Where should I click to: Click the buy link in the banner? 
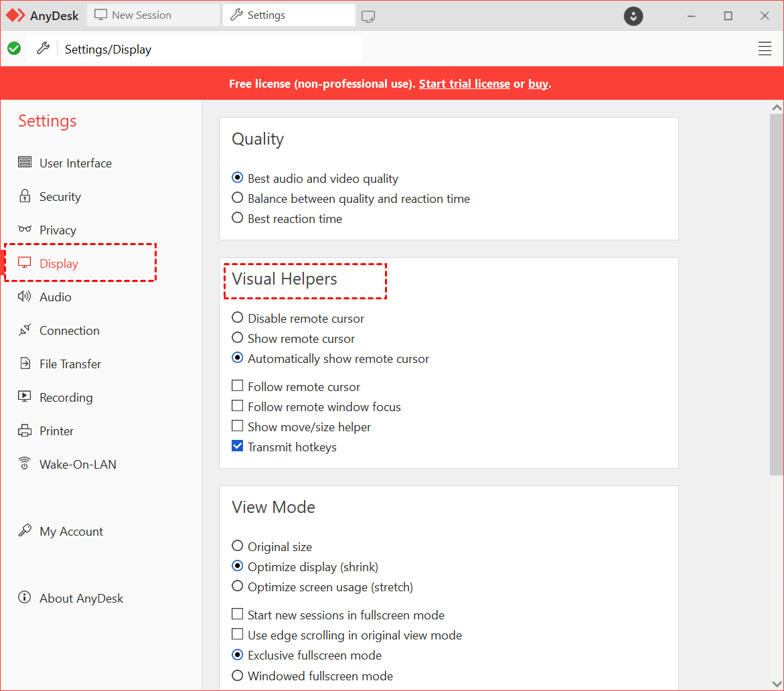(x=538, y=83)
